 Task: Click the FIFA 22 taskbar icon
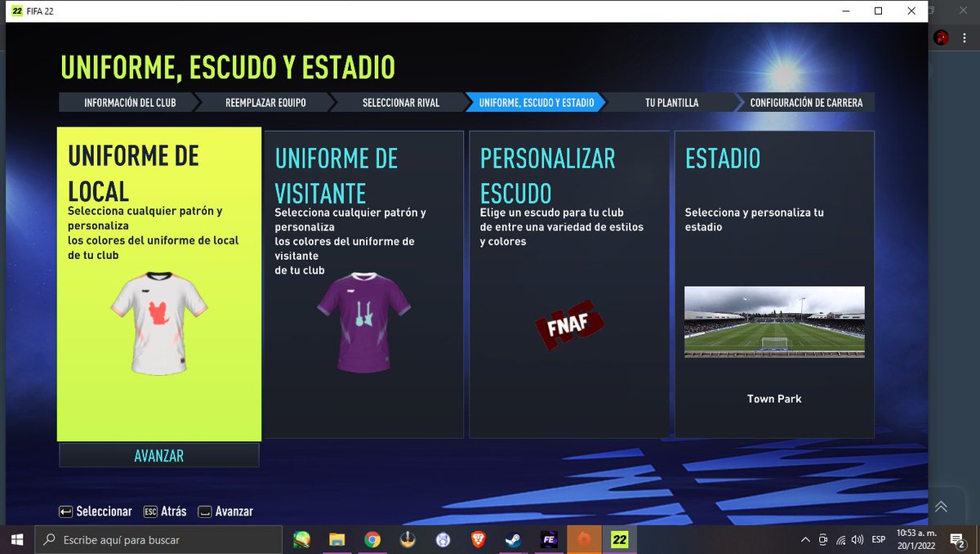point(619,539)
